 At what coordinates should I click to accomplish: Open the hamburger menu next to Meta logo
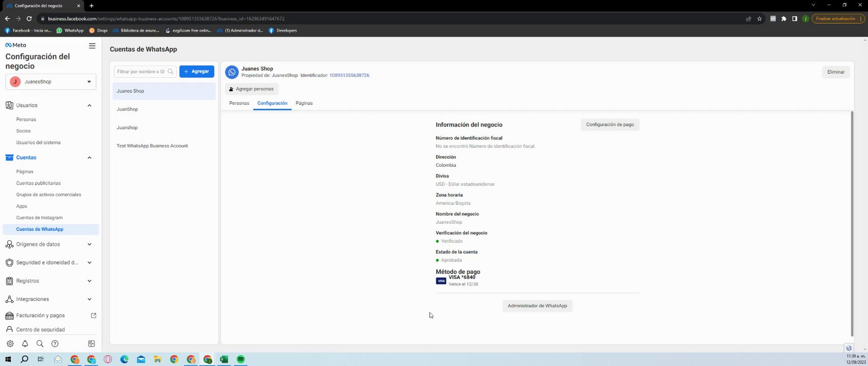pyautogui.click(x=92, y=46)
